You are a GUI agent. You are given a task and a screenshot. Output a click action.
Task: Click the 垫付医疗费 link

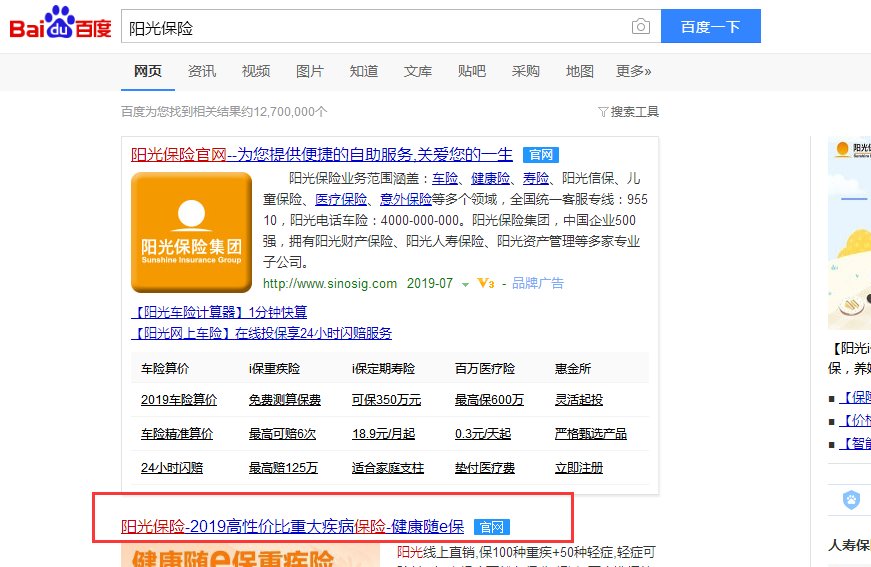(485, 468)
